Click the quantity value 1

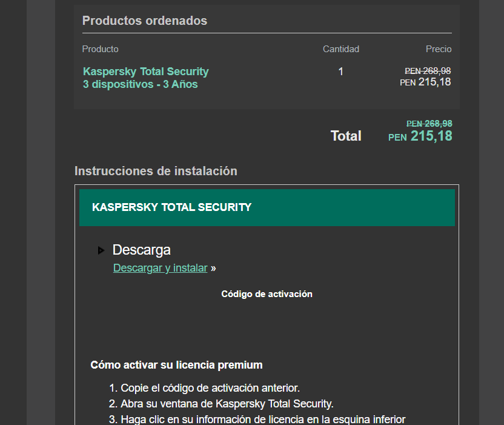click(x=340, y=72)
